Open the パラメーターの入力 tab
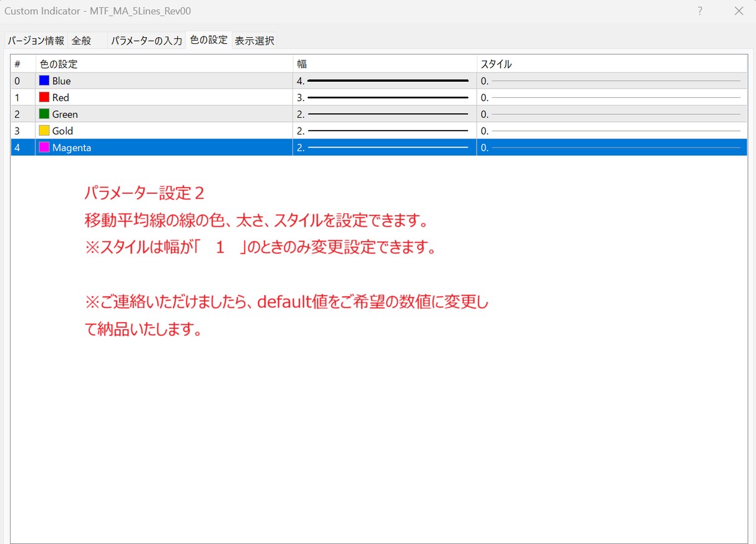This screenshot has width=756, height=544. coord(146,41)
